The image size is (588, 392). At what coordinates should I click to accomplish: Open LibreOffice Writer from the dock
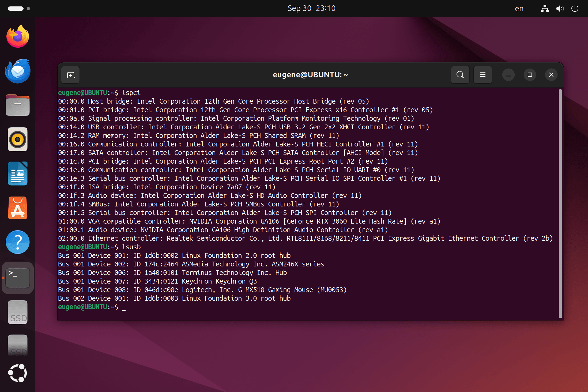point(18,174)
